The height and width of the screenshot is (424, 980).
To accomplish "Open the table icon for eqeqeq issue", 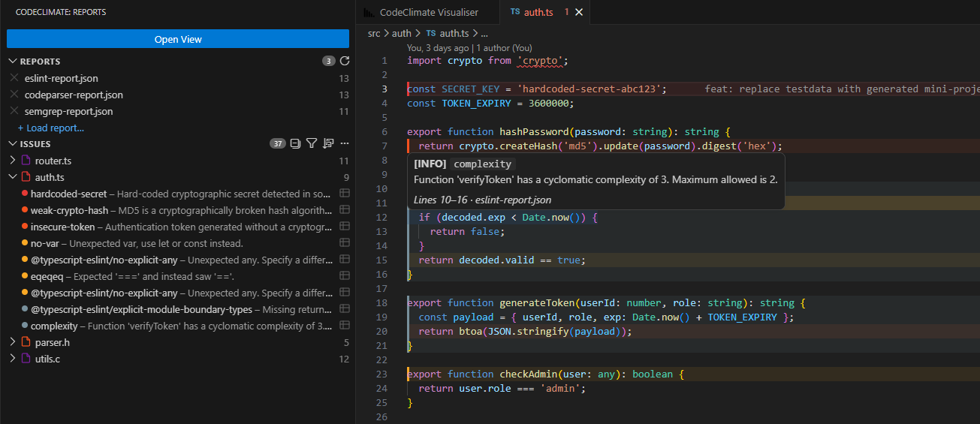I will (345, 276).
